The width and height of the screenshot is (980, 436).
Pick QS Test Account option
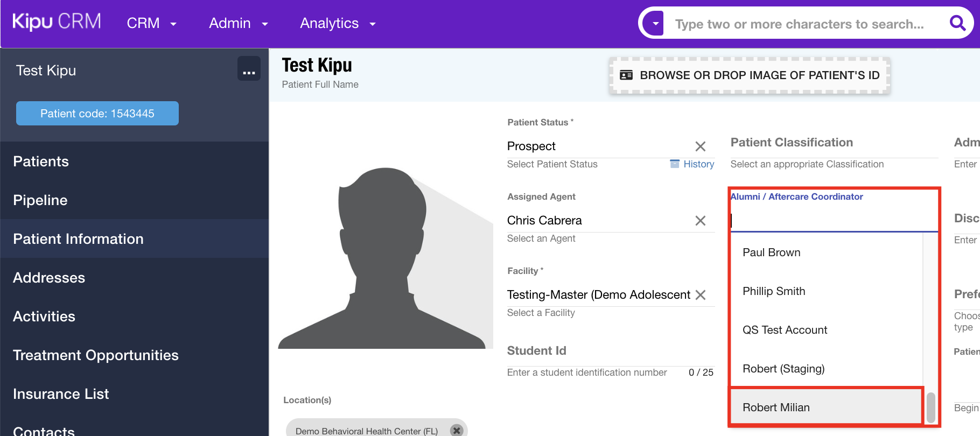click(785, 330)
